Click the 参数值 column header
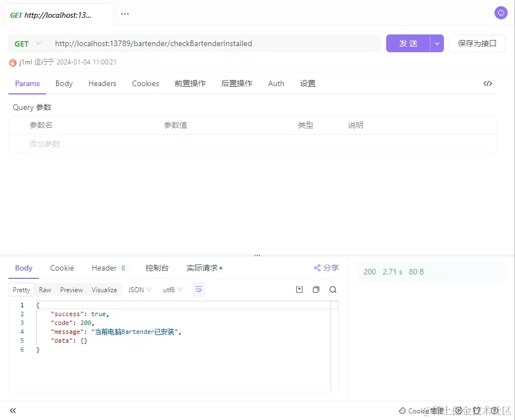The image size is (515, 420). pos(176,125)
